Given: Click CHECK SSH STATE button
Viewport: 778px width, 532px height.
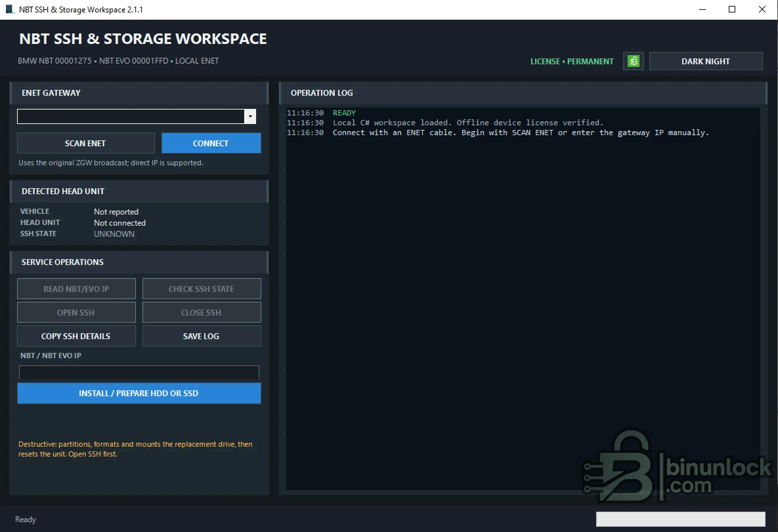Looking at the screenshot, I should (202, 289).
